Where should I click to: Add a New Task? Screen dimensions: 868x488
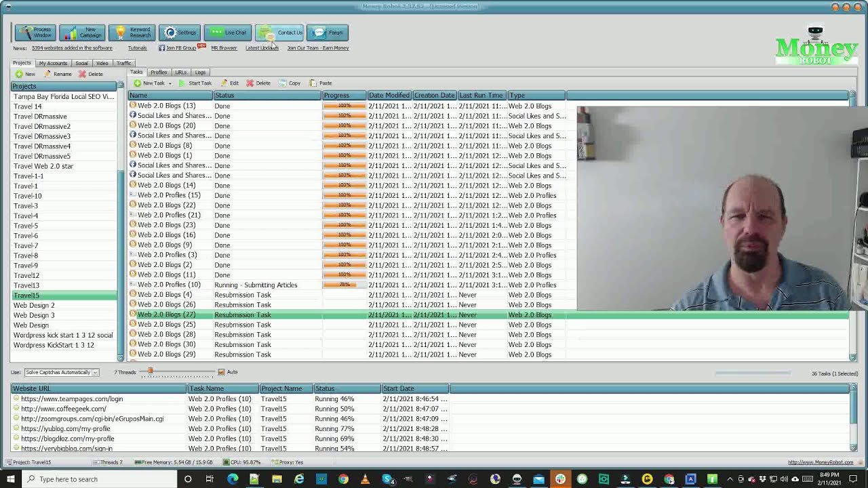(149, 83)
